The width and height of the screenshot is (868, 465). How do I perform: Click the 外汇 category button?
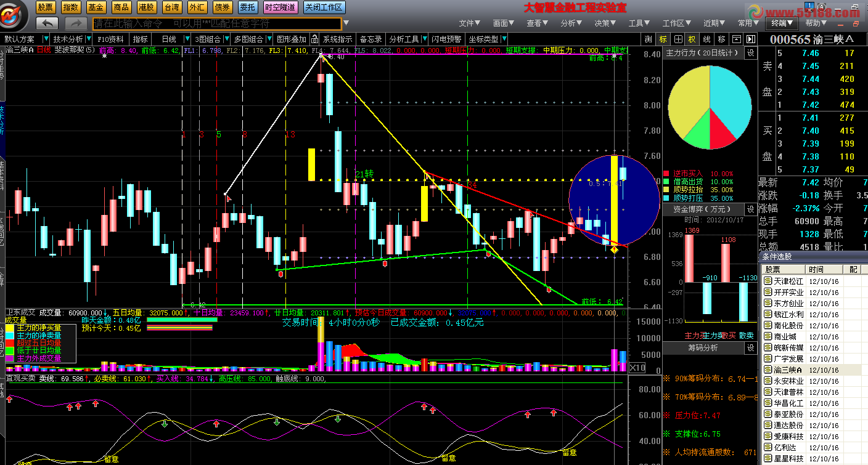(197, 7)
